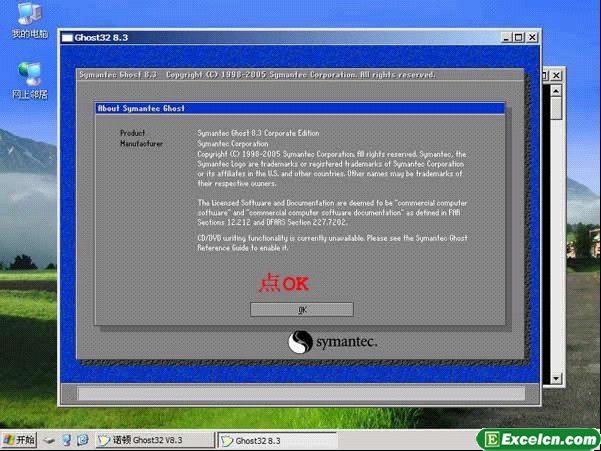Open Network Neighborhood desktop icon

click(30, 81)
